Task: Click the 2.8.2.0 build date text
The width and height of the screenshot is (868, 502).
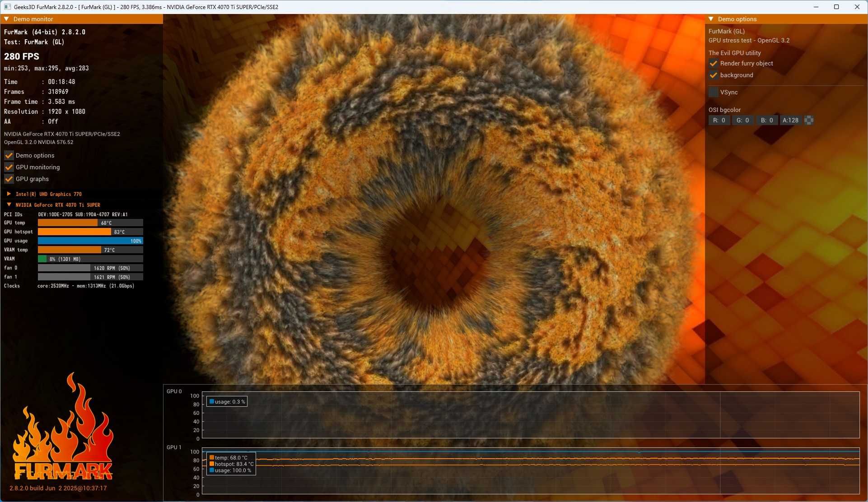Action: [x=58, y=488]
